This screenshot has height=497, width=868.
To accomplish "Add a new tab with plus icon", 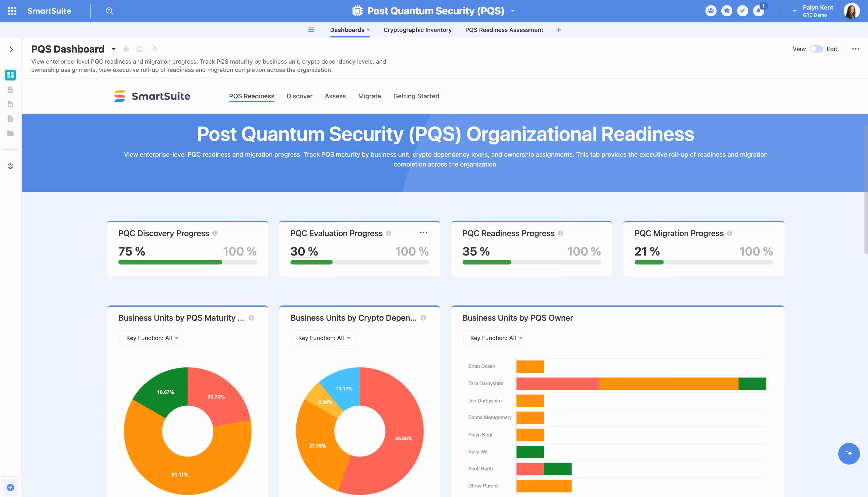I will point(559,30).
